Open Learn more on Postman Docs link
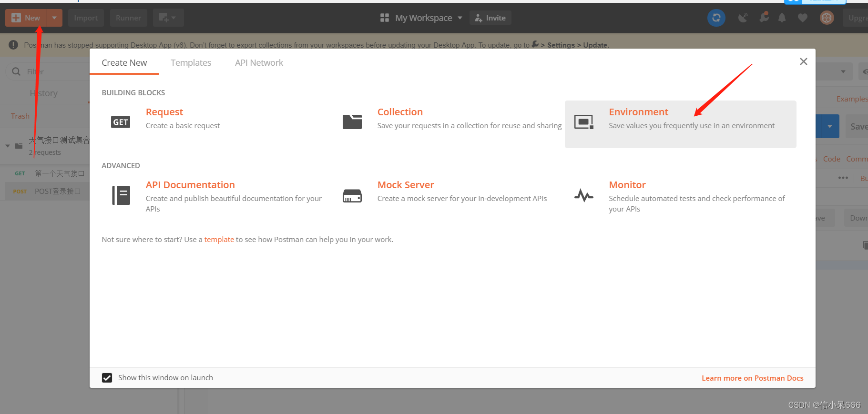 753,378
